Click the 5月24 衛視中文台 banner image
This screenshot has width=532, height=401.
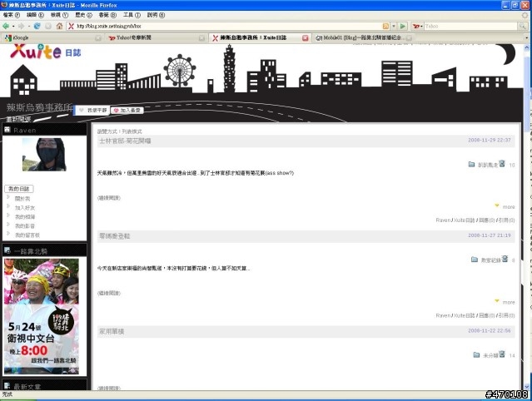pos(42,316)
